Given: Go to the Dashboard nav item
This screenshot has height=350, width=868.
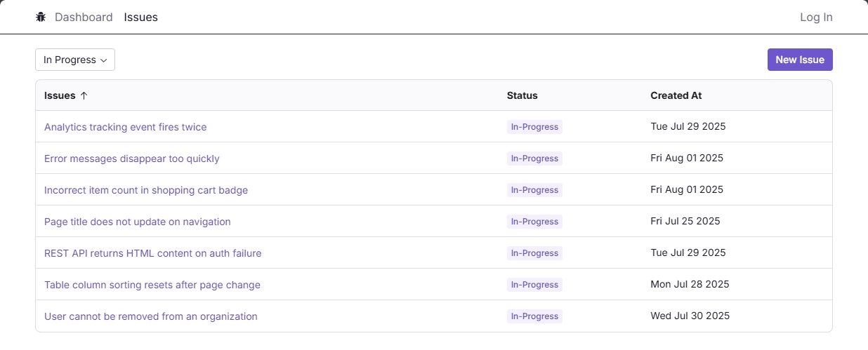Looking at the screenshot, I should pyautogui.click(x=84, y=17).
